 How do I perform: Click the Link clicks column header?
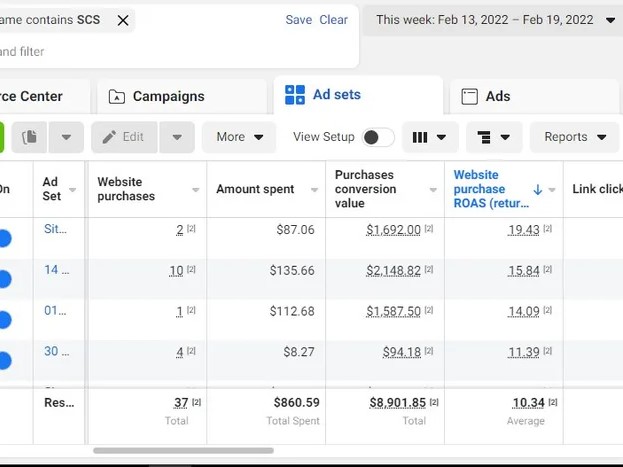coord(597,189)
